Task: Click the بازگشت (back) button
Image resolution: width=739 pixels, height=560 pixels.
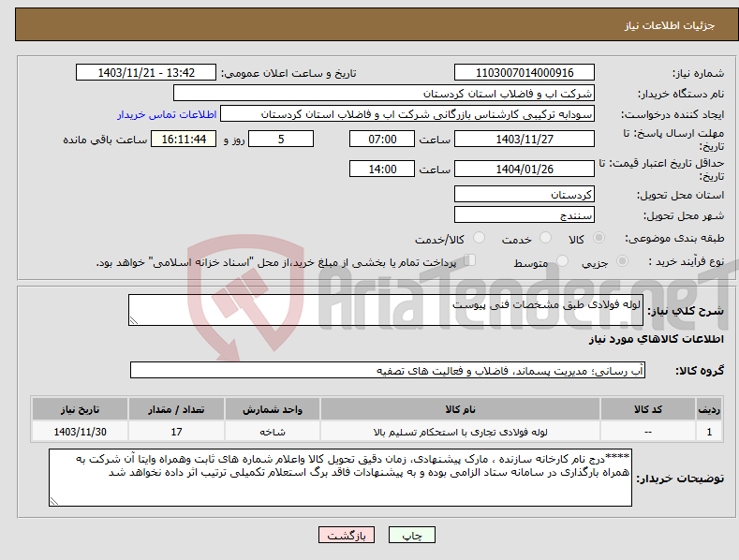Action: [347, 535]
